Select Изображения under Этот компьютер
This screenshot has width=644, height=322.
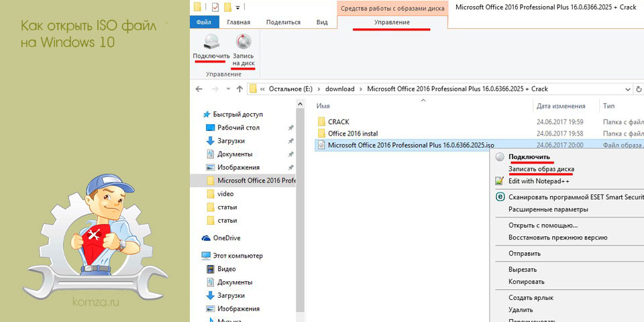coord(238,309)
